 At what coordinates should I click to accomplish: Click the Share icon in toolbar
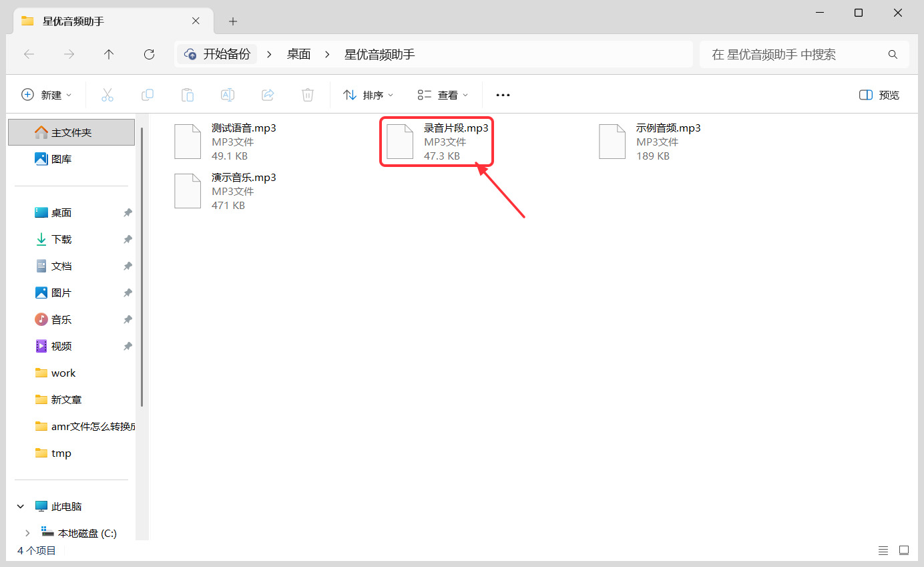click(x=268, y=95)
